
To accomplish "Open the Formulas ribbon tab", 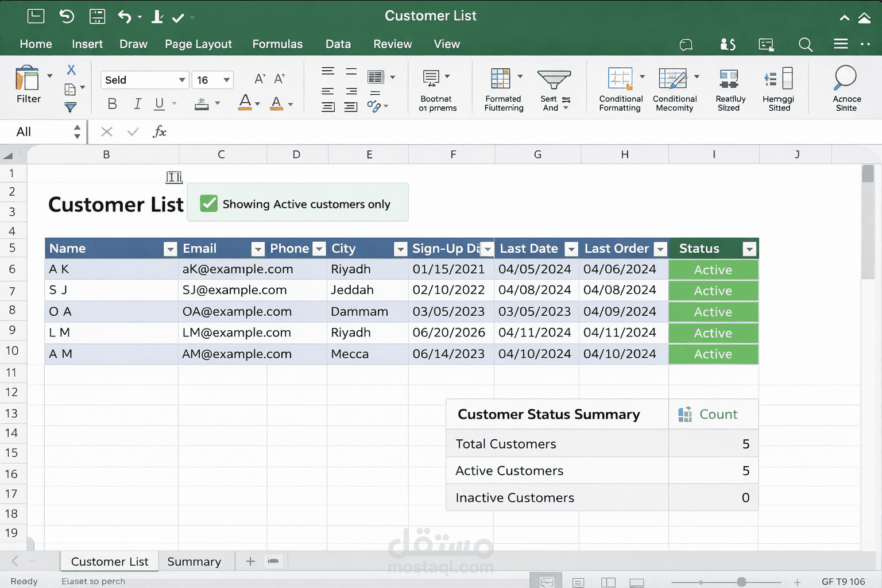I will point(277,44).
